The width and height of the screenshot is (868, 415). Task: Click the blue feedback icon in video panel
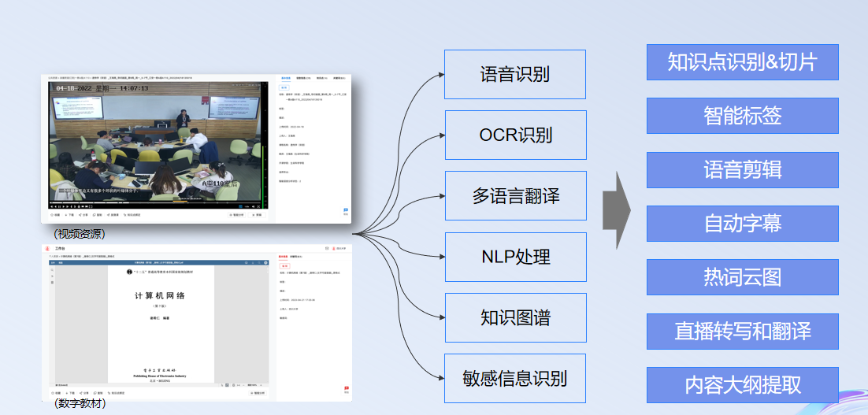345,210
